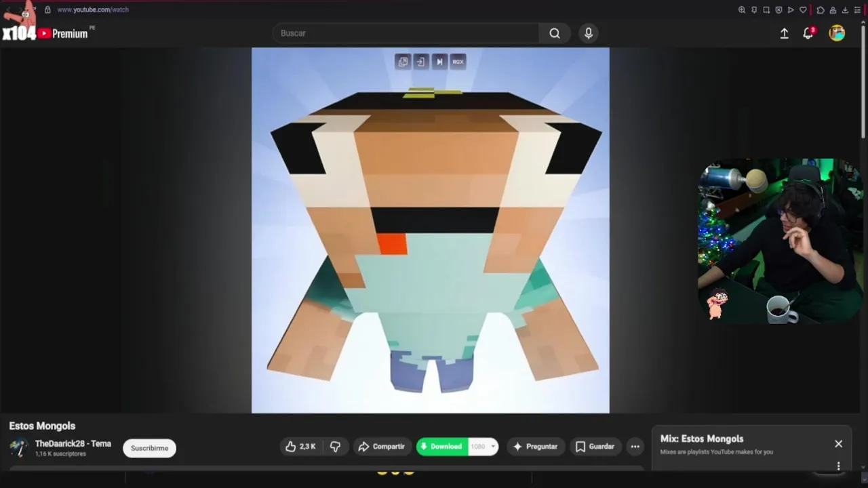Click the Compartir share button

pyautogui.click(x=382, y=447)
